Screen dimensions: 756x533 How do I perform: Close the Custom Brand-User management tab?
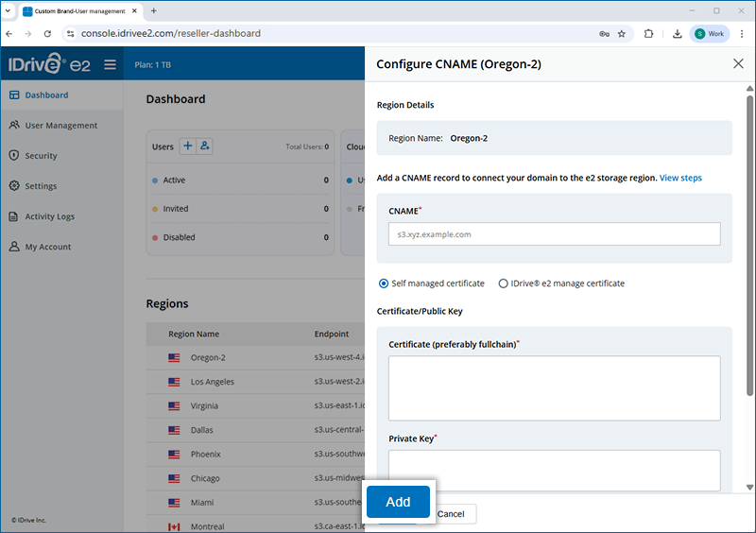pos(134,10)
